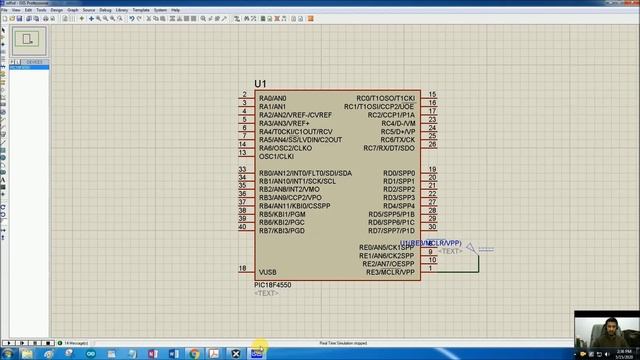Copy the selection to clipboard
Screen dimensions: 640x360
pos(156,19)
